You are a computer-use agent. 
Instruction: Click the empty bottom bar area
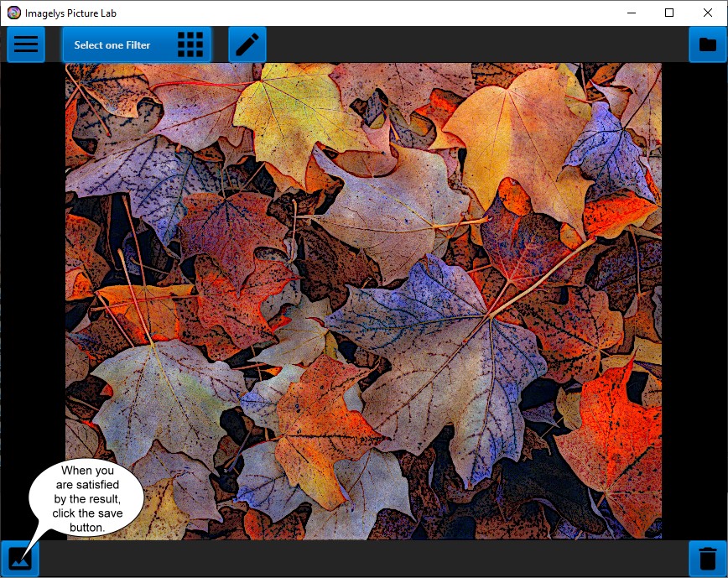[361, 559]
